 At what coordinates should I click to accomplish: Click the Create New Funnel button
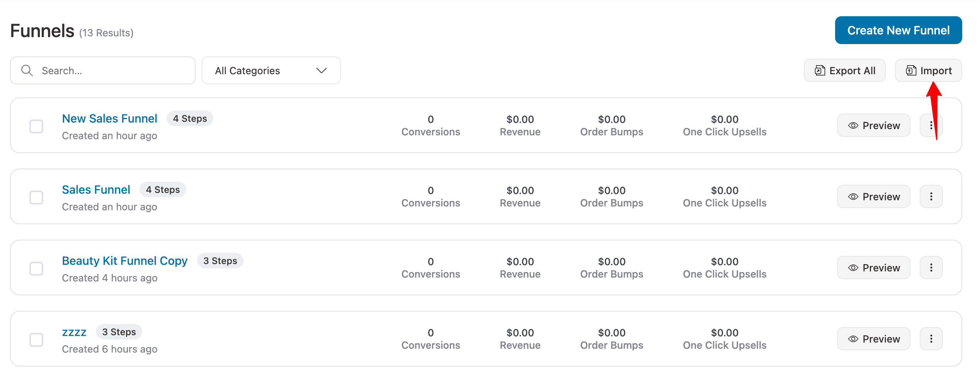coord(898,30)
